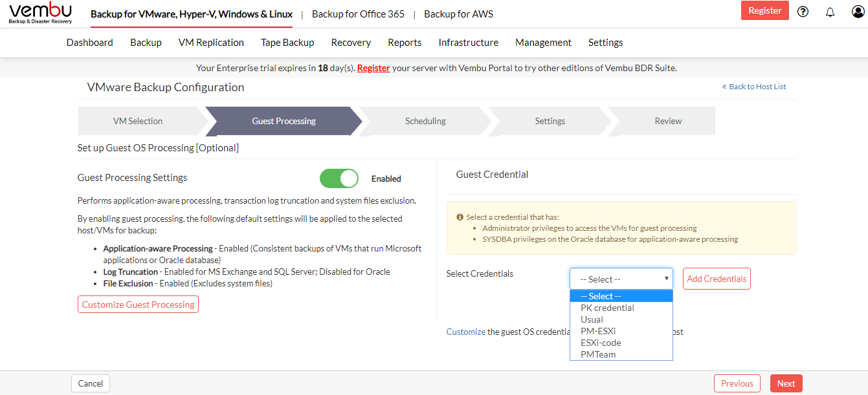Jump to the Review step
This screenshot has width=868, height=395.
coord(668,121)
